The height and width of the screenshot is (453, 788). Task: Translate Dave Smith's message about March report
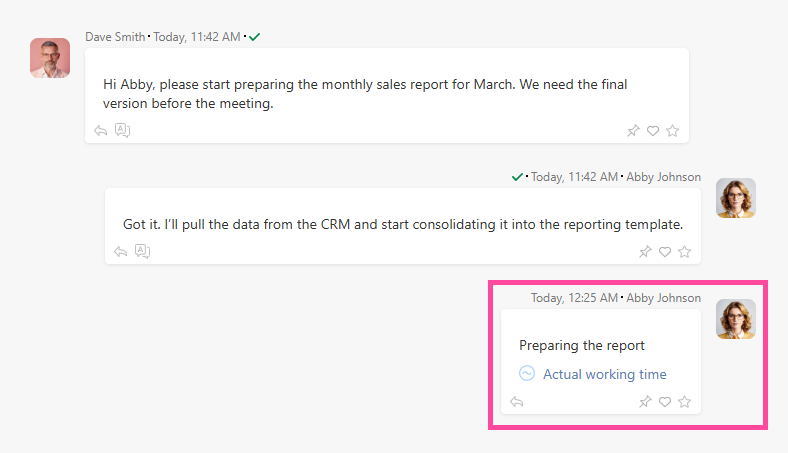point(123,130)
